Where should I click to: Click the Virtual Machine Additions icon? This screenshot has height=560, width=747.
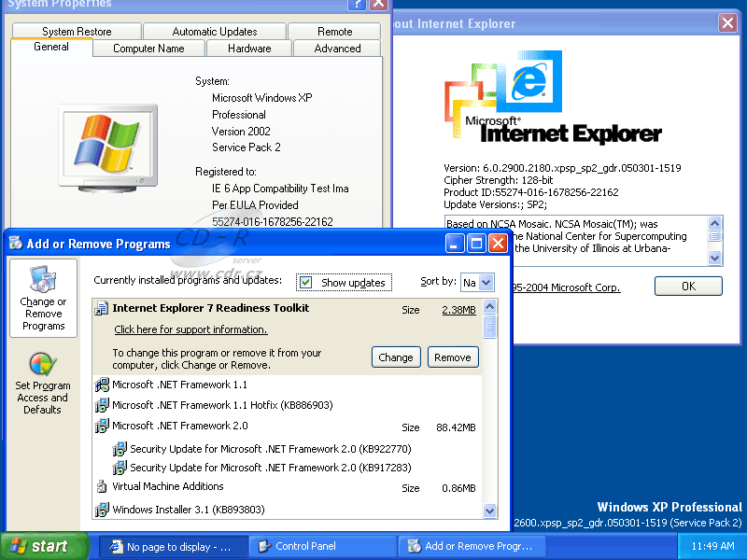coord(102,486)
